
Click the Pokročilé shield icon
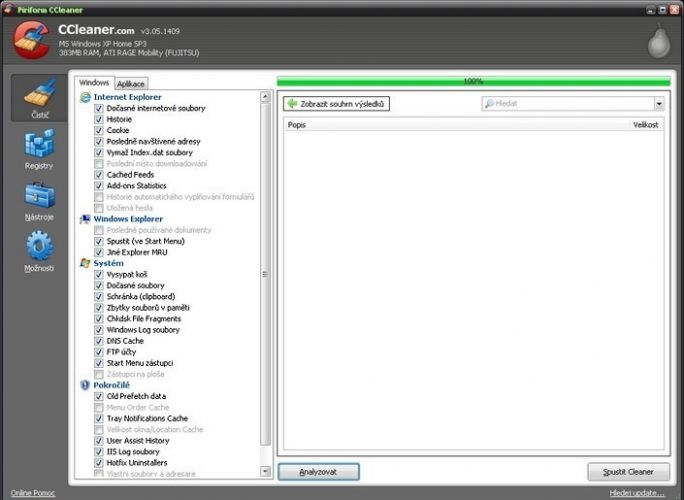[x=85, y=385]
